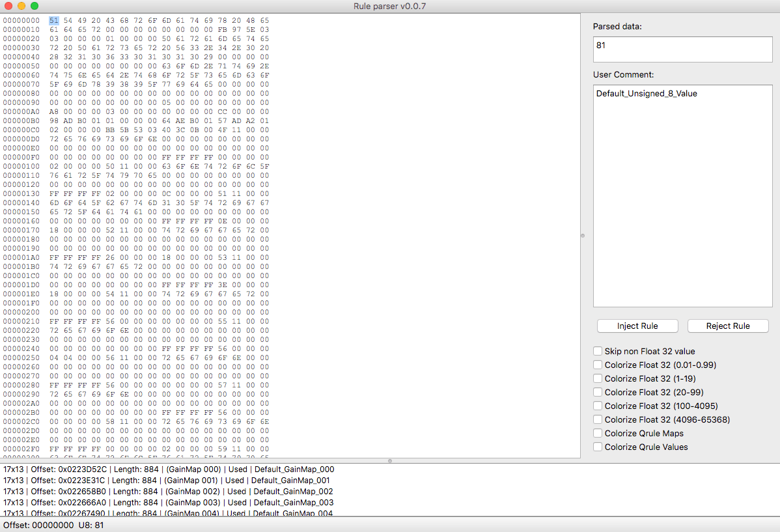Check Colorize Float 32 (1-19)
The height and width of the screenshot is (532, 780).
coord(598,379)
